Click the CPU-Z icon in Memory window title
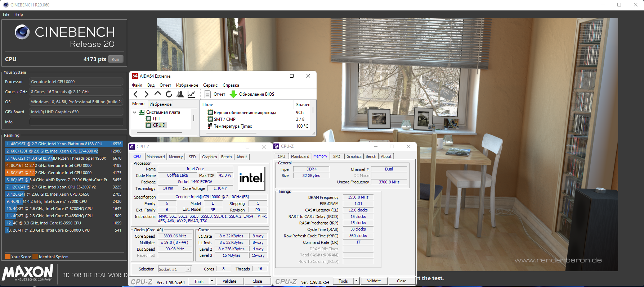The image size is (644, 287). [x=276, y=146]
